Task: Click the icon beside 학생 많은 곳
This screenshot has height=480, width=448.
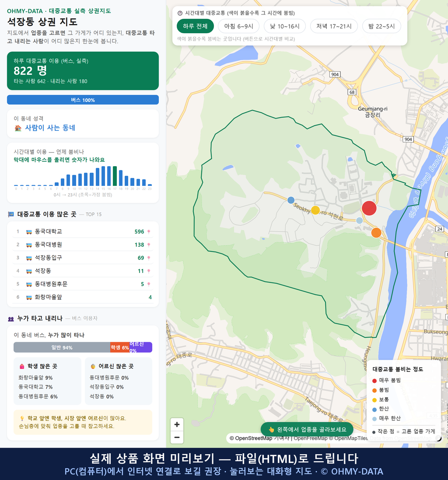Action: (22, 366)
